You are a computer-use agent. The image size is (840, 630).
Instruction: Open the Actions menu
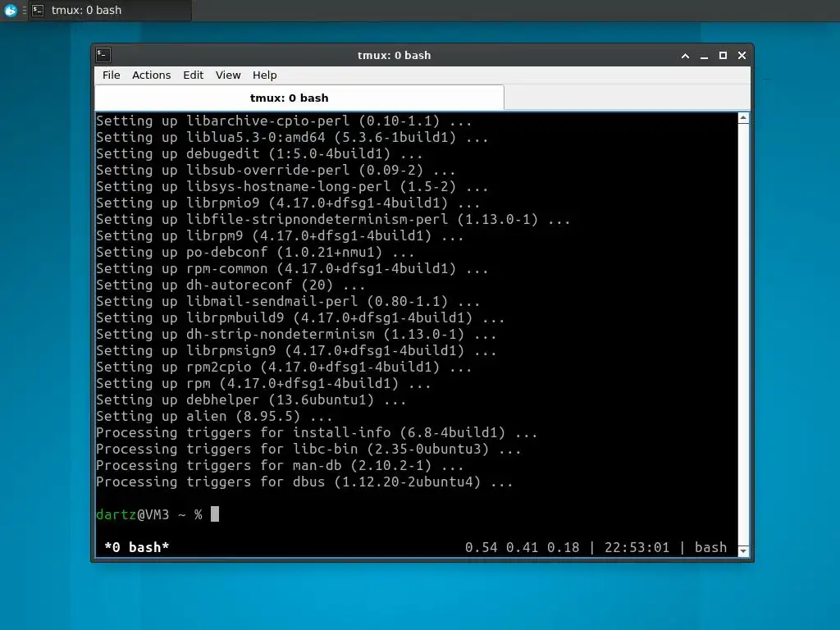(151, 75)
